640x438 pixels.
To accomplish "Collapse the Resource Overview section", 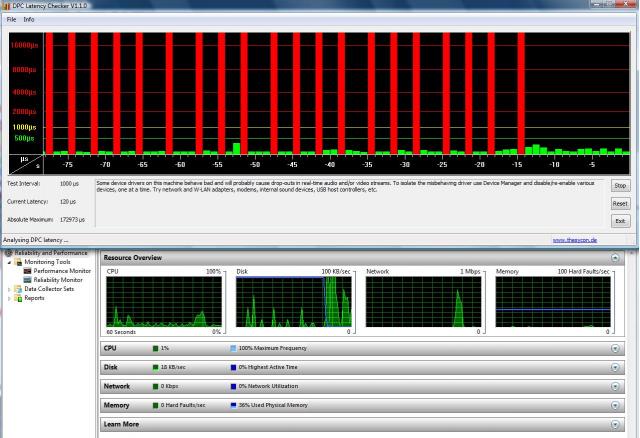I will (x=615, y=258).
